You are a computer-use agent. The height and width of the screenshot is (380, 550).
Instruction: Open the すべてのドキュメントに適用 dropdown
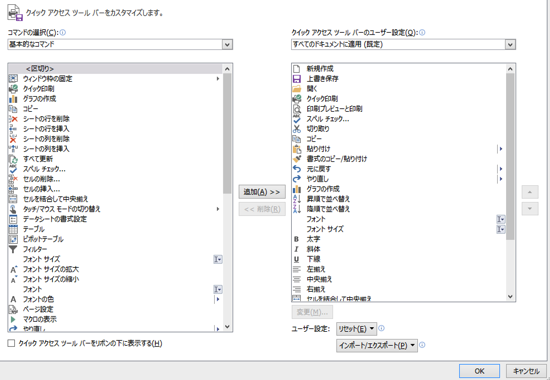point(403,44)
